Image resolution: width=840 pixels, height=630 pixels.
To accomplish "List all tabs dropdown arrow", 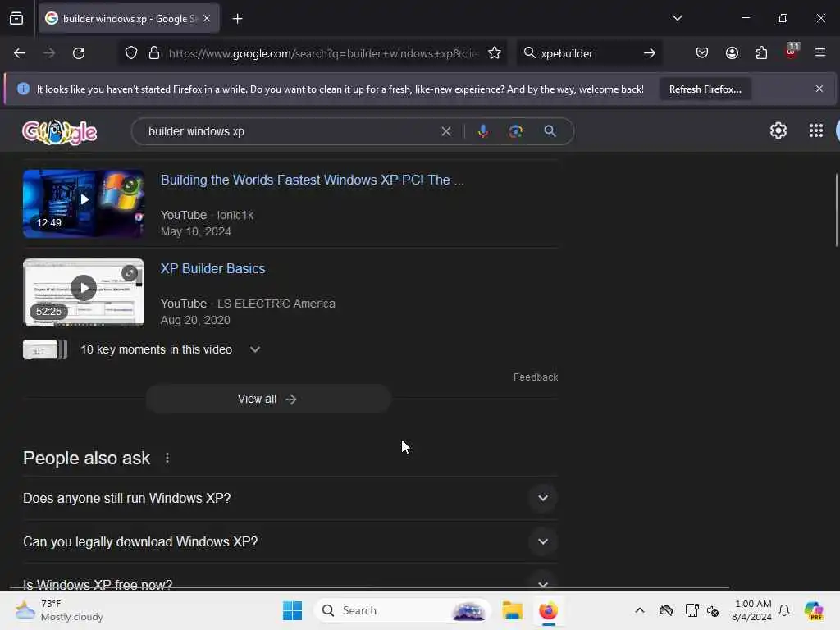I will (x=677, y=18).
